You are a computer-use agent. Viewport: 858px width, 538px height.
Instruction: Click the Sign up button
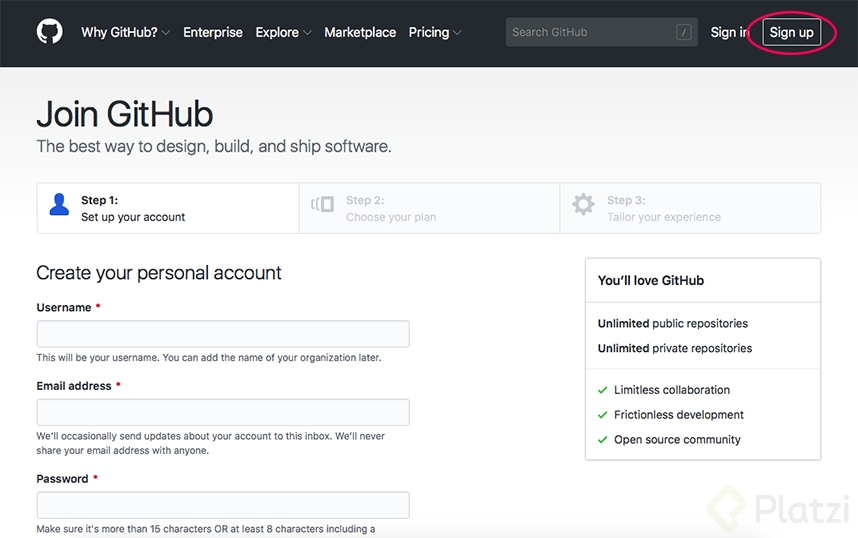(791, 32)
